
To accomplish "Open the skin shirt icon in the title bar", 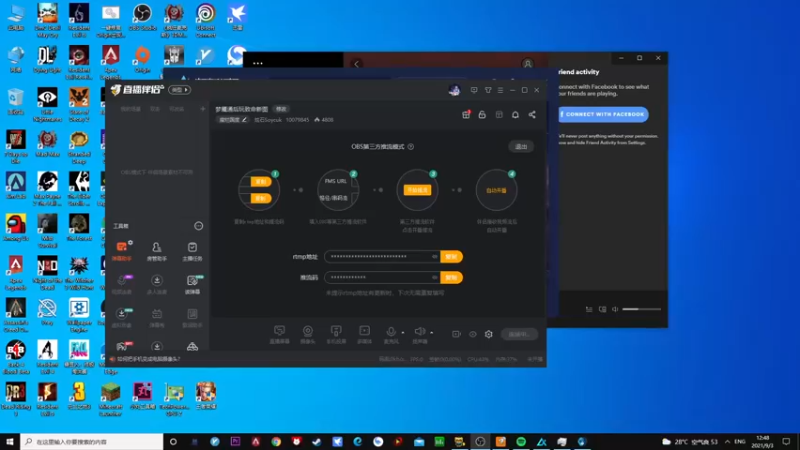I will click(488, 90).
